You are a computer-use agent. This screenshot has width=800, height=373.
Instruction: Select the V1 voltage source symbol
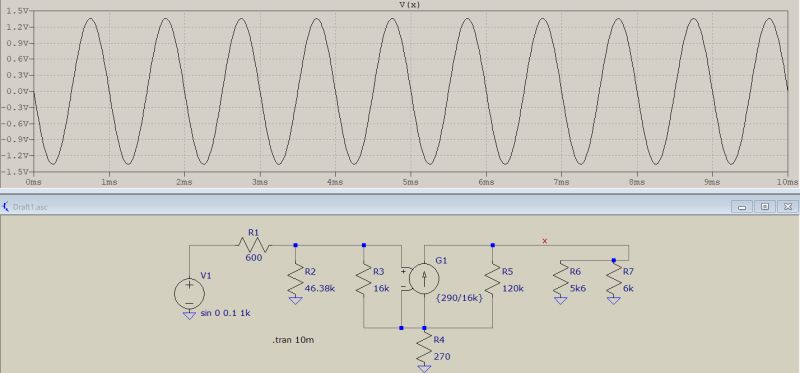189,293
